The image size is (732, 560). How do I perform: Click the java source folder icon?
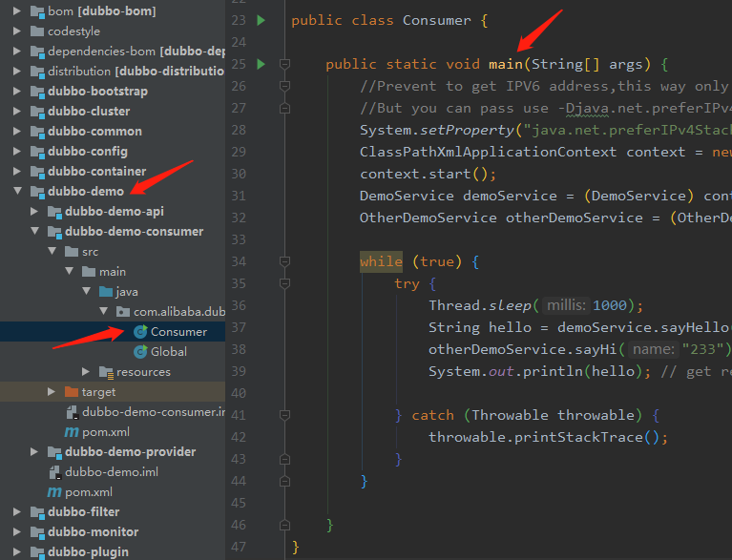[106, 292]
